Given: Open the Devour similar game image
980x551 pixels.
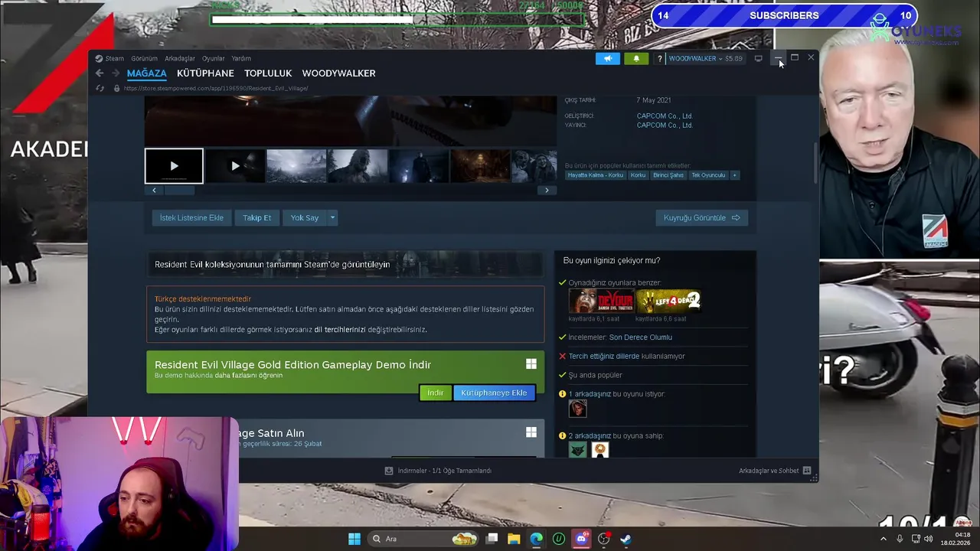Looking at the screenshot, I should click(x=601, y=301).
